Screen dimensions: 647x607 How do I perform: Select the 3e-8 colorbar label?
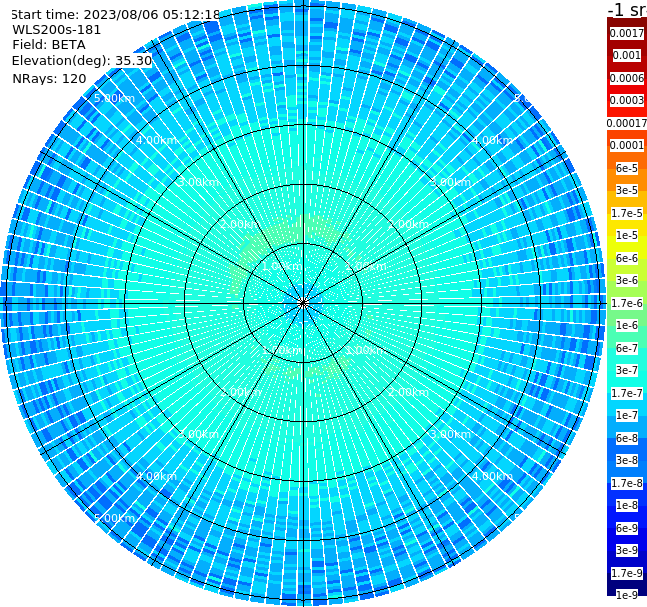tap(627, 460)
